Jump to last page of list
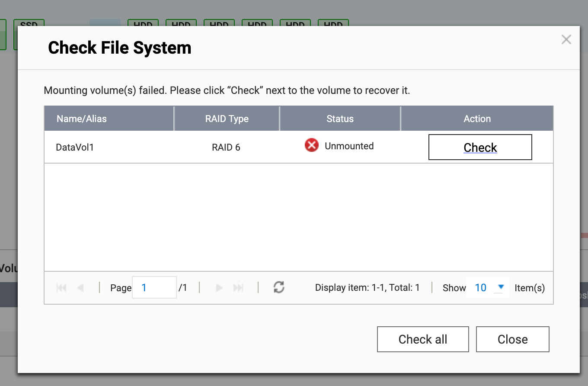Viewport: 588px width, 386px height. point(238,288)
